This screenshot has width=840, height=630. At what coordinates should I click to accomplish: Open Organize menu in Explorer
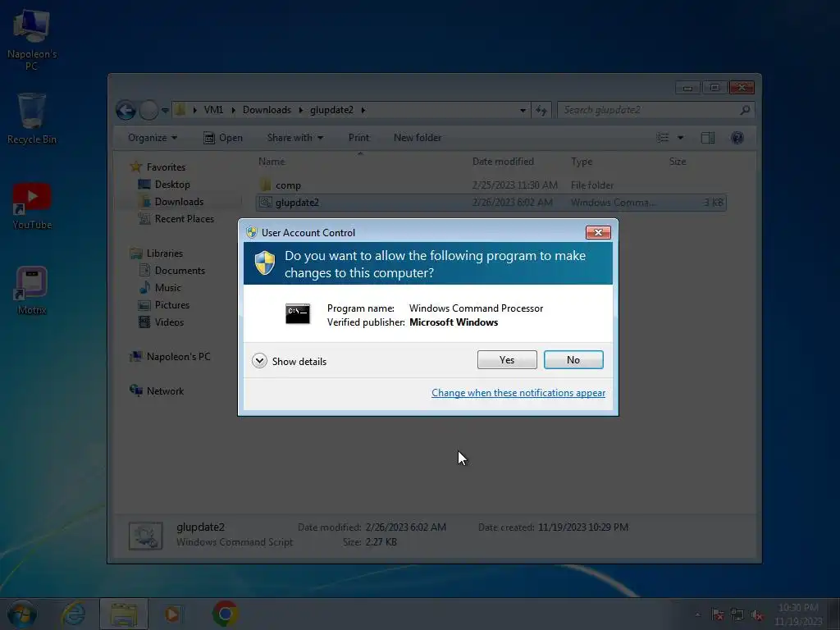click(152, 138)
